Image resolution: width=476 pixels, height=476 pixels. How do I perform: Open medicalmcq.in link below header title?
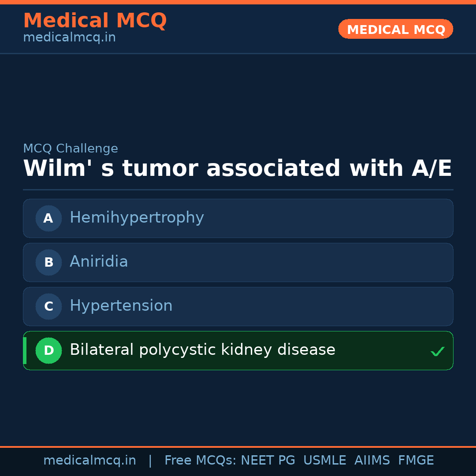point(69,38)
